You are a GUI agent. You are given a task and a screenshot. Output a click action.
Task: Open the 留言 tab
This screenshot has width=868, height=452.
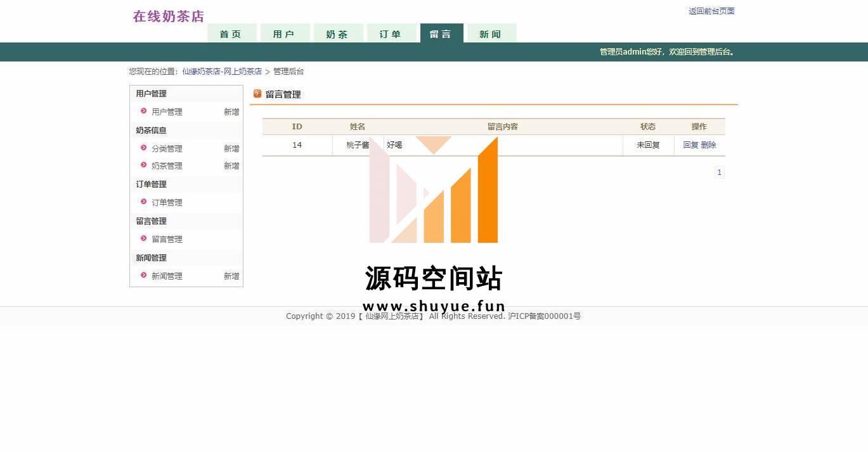click(441, 34)
